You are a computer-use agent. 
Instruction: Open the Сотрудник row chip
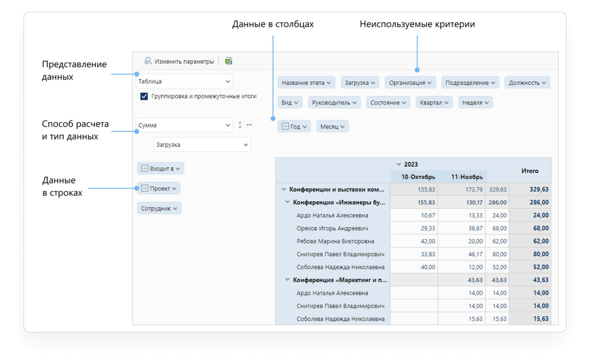click(159, 208)
